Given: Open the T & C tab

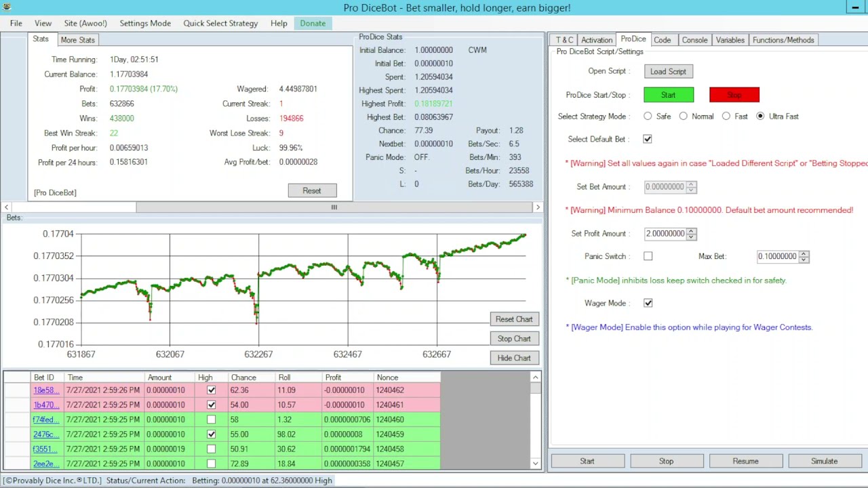Looking at the screenshot, I should click(x=564, y=40).
